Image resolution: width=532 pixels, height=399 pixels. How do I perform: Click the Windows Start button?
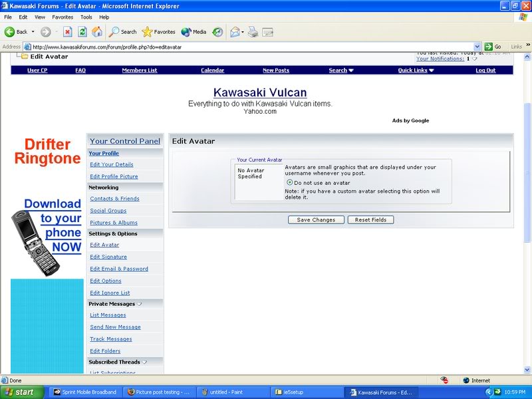click(22, 392)
